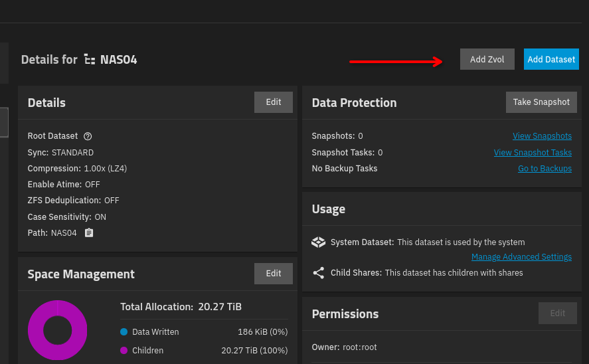Click the Add Dataset button

(x=551, y=59)
